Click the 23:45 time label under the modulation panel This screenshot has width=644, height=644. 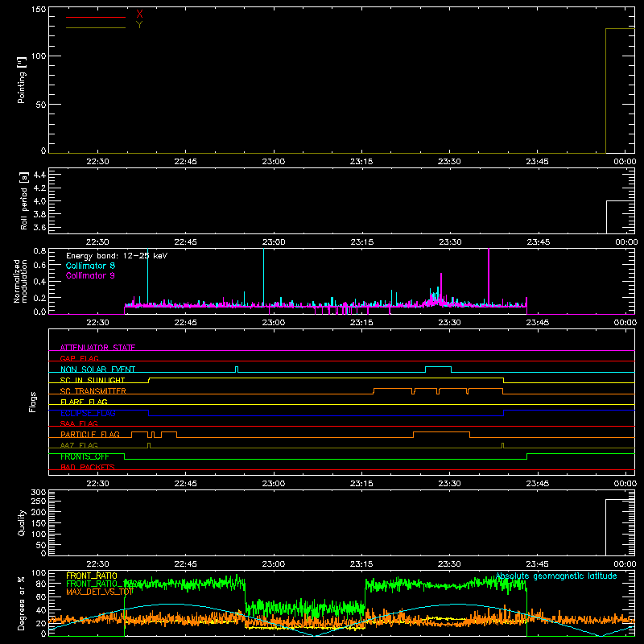pos(538,323)
